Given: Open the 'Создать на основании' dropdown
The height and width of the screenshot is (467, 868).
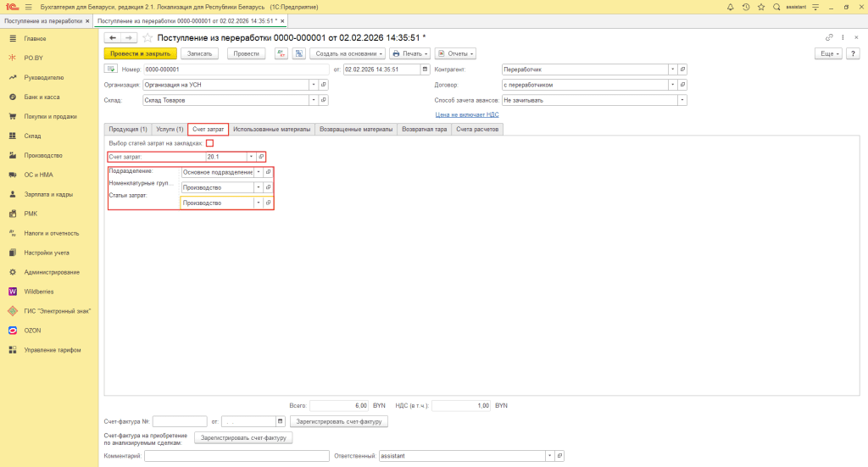Looking at the screenshot, I should click(348, 53).
